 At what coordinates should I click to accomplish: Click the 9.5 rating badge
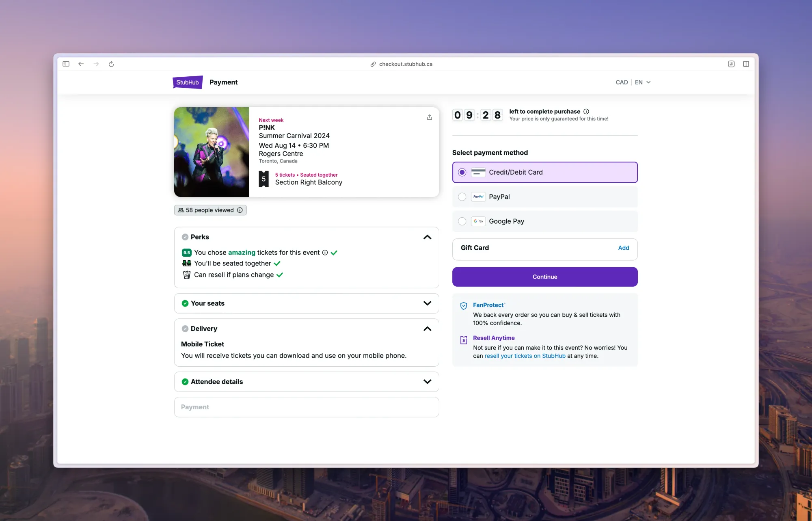pos(187,253)
